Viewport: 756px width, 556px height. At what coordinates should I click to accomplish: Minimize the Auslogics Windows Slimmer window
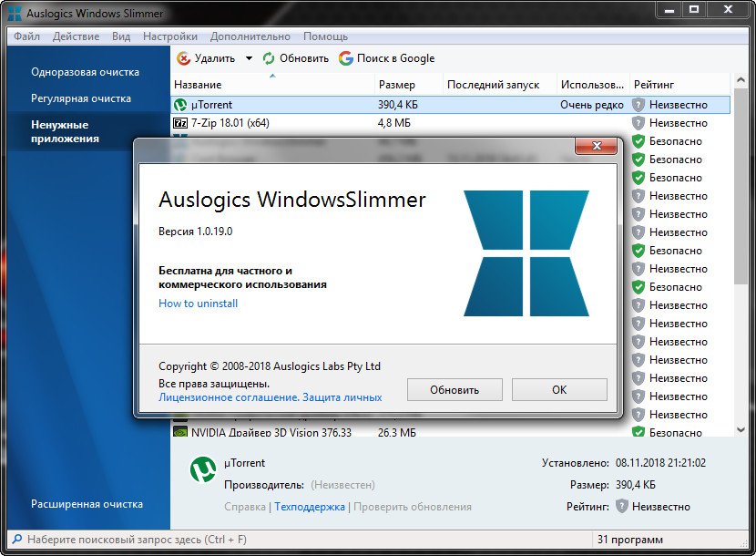point(669,10)
